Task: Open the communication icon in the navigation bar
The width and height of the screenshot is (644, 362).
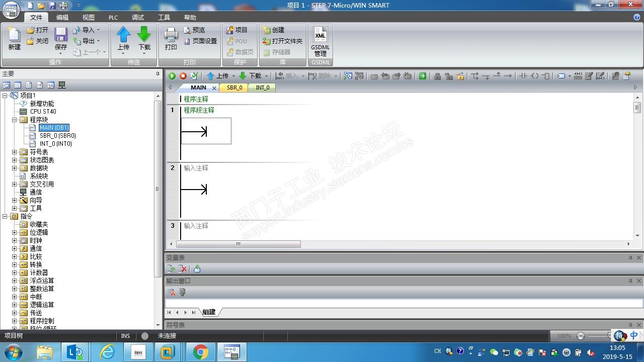Action: click(x=62, y=85)
